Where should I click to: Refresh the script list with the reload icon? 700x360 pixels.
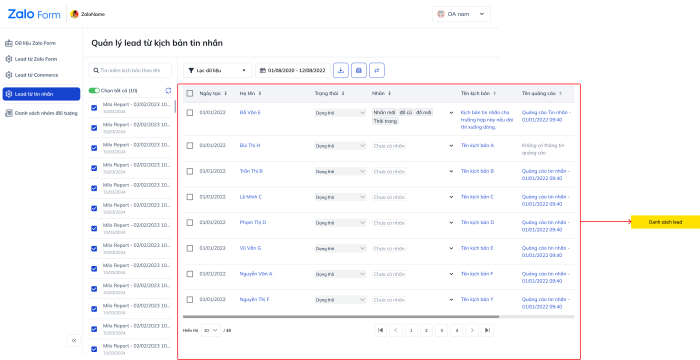click(168, 91)
